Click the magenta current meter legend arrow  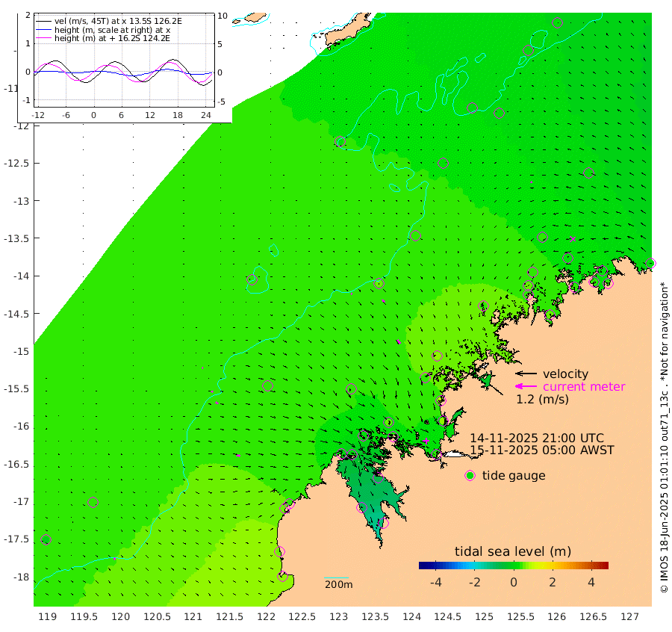(x=526, y=386)
